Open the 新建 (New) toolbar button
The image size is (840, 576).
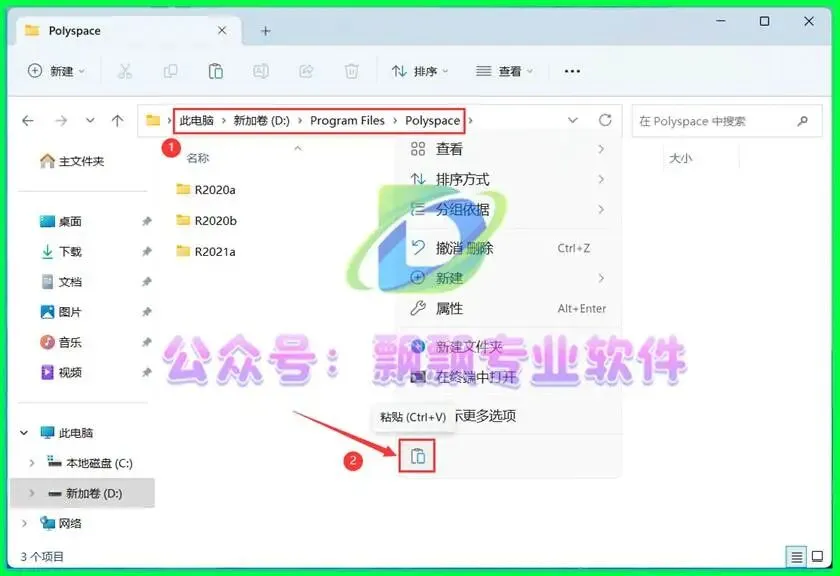pyautogui.click(x=56, y=71)
